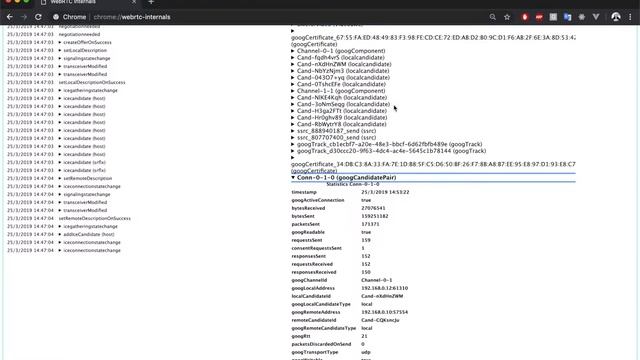The width and height of the screenshot is (640, 360).
Task: Click googTransportType value udp
Action: pos(366,352)
